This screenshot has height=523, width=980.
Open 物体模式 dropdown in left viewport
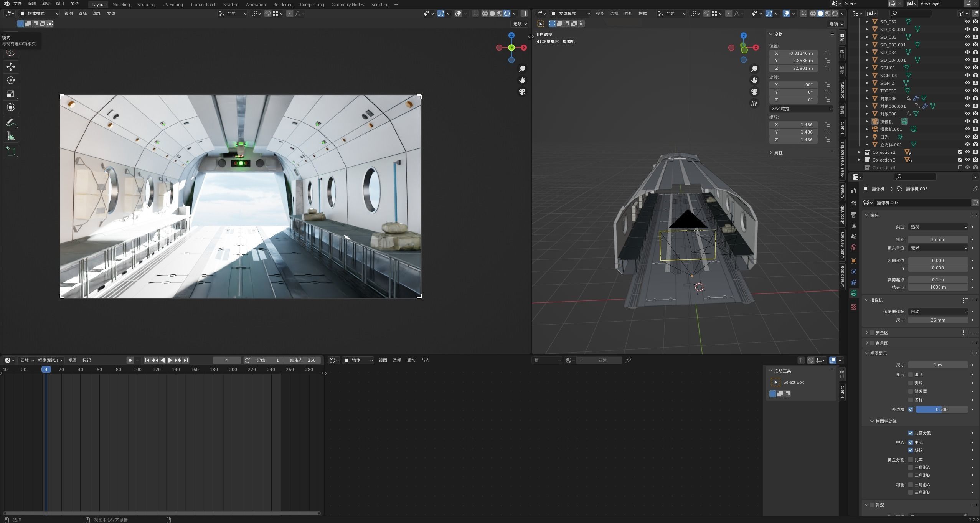pyautogui.click(x=39, y=13)
